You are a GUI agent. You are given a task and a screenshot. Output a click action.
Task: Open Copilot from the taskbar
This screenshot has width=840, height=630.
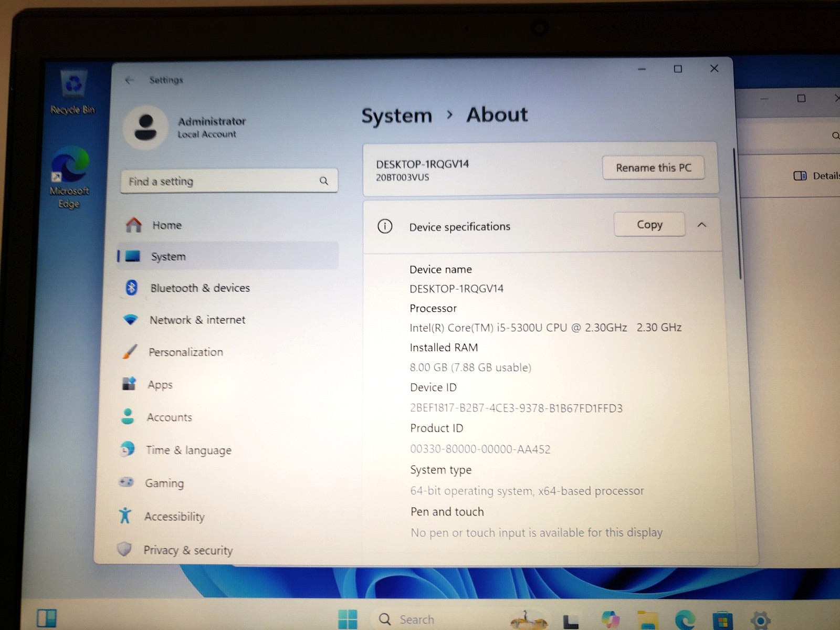point(611,619)
